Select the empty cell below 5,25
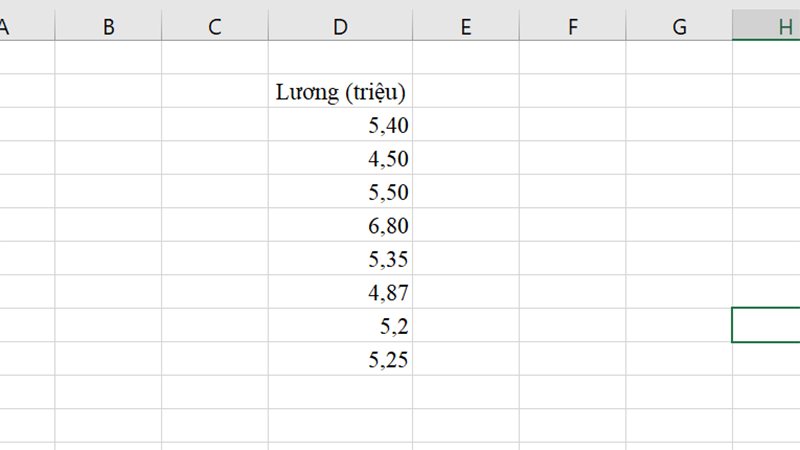This screenshot has width=800, height=450. [340, 392]
